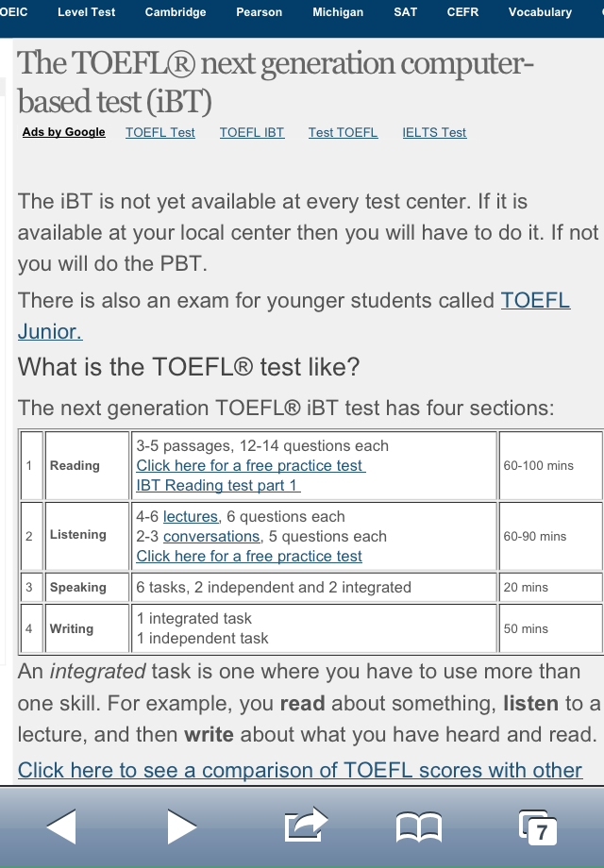This screenshot has width=604, height=868.
Task: Click the IELTS Test ad link
Action: tap(434, 132)
